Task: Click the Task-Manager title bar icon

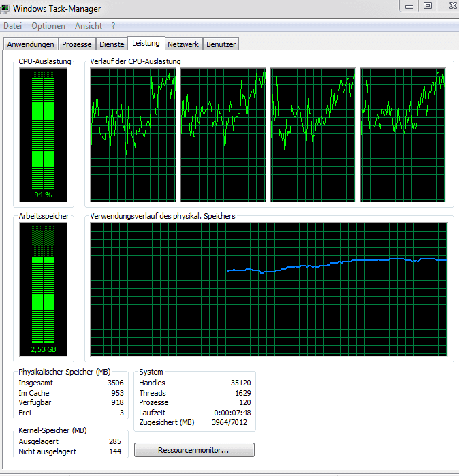Action: (x=5, y=8)
